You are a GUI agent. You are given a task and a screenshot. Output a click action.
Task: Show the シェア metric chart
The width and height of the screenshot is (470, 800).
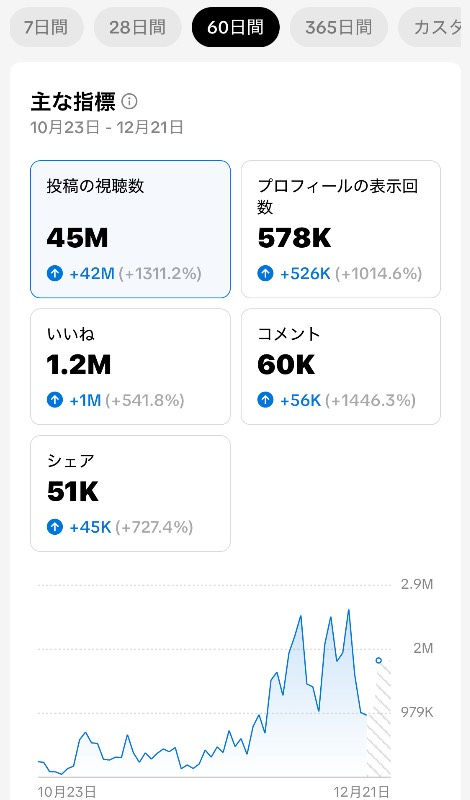pyautogui.click(x=131, y=493)
